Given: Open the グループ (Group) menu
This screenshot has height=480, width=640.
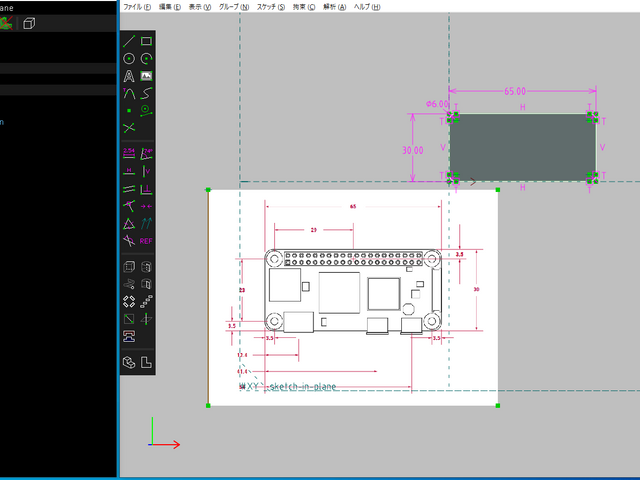Looking at the screenshot, I should click(x=232, y=6).
